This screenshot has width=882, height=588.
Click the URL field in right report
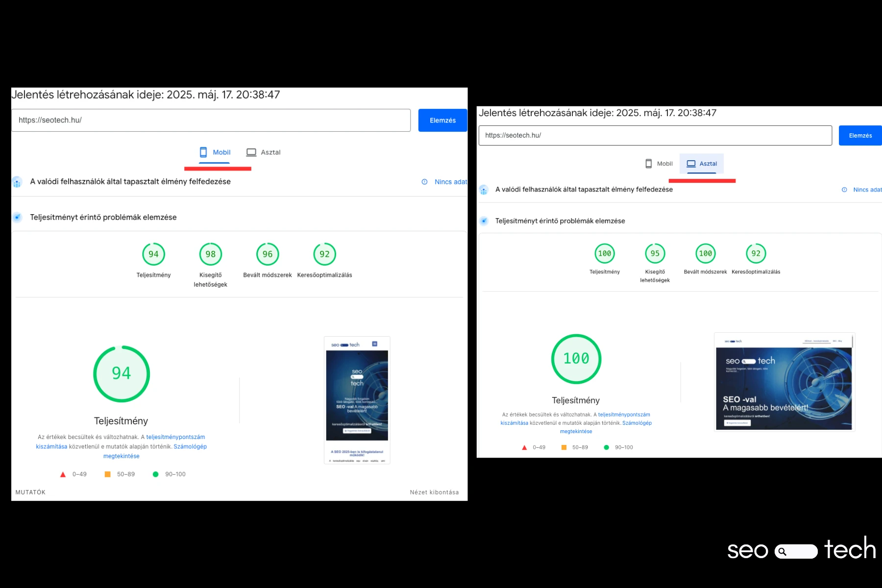point(655,136)
